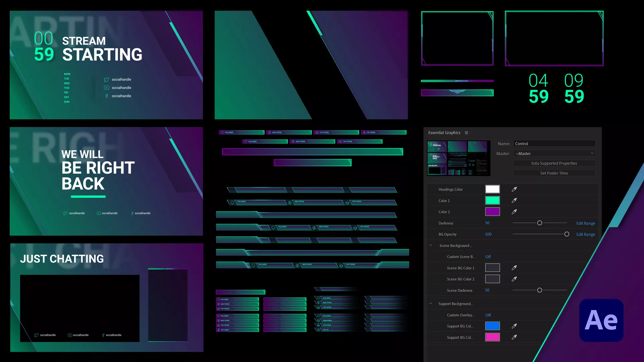Image resolution: width=644 pixels, height=362 pixels.
Task: Use eyedropper for Scene BG Color 1
Action: (514, 268)
